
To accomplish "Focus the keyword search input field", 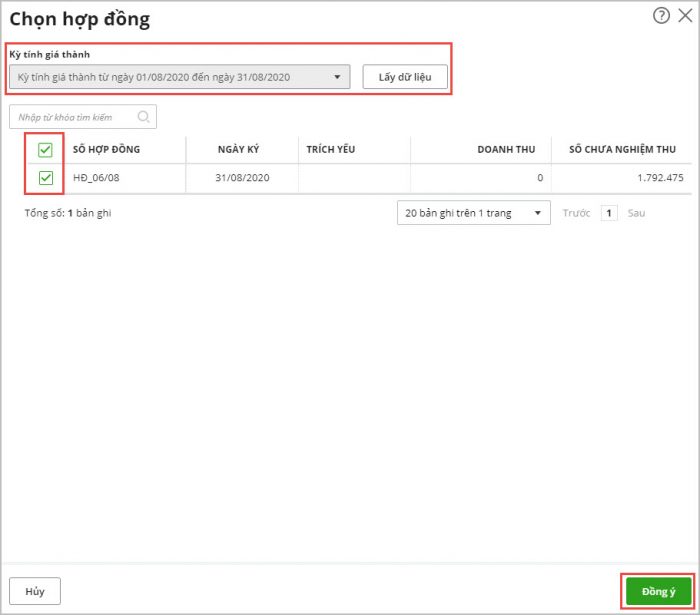I will tap(75, 117).
